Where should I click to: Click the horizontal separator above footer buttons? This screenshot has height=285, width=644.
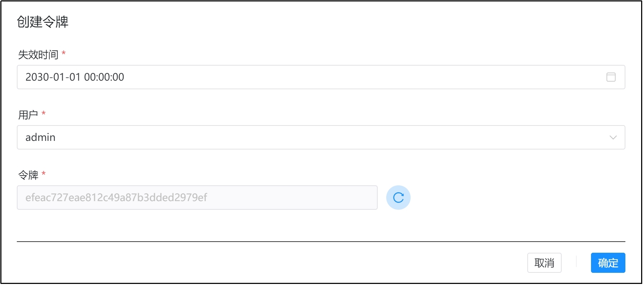tap(321, 242)
